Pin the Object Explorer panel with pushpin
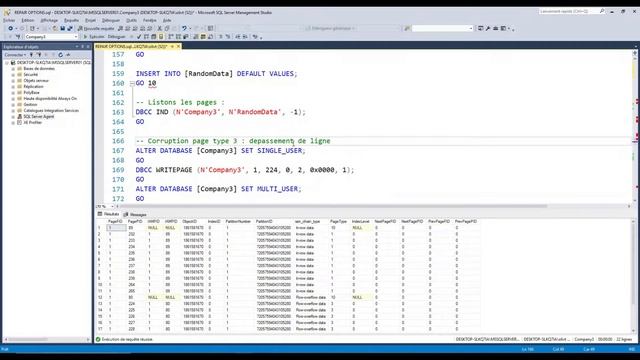The height and width of the screenshot is (360, 640). pyautogui.click(x=82, y=47)
